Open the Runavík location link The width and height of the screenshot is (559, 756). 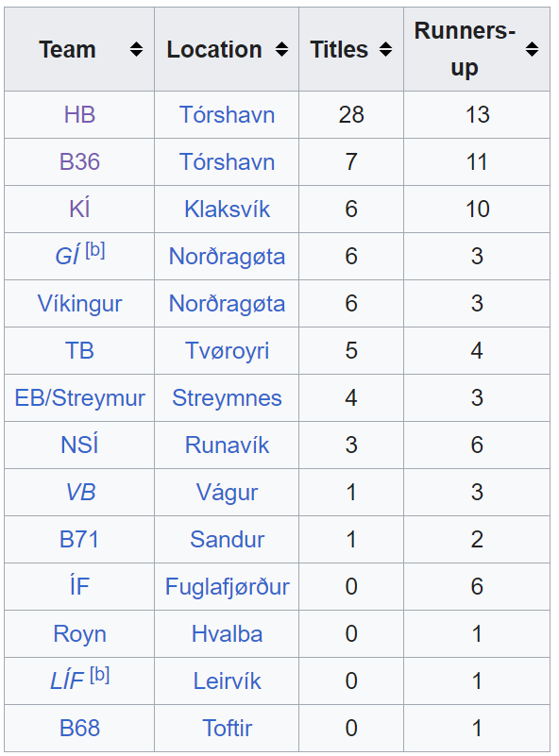click(227, 445)
